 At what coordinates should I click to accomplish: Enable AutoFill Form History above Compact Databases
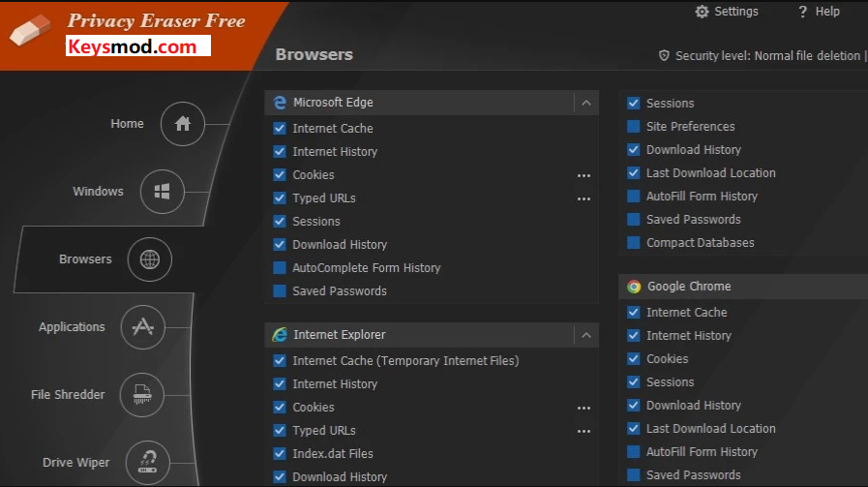633,197
